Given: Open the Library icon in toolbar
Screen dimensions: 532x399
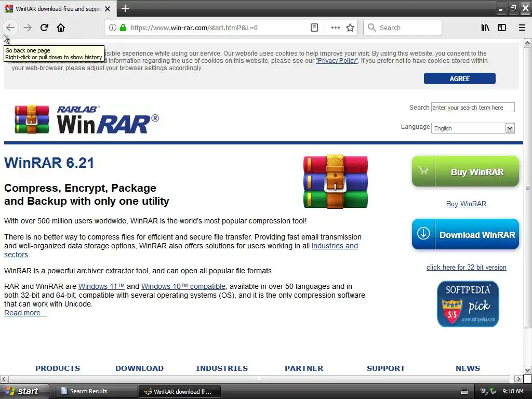Looking at the screenshot, I should [x=485, y=28].
